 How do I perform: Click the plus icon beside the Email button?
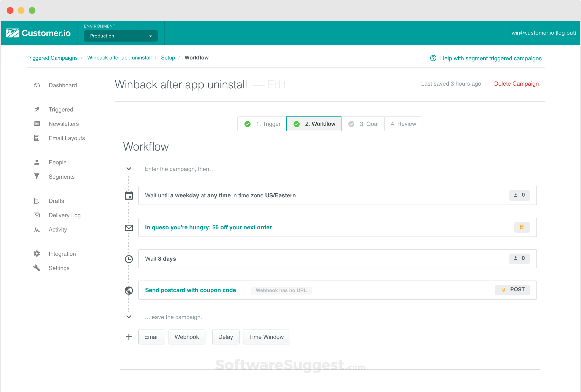129,337
